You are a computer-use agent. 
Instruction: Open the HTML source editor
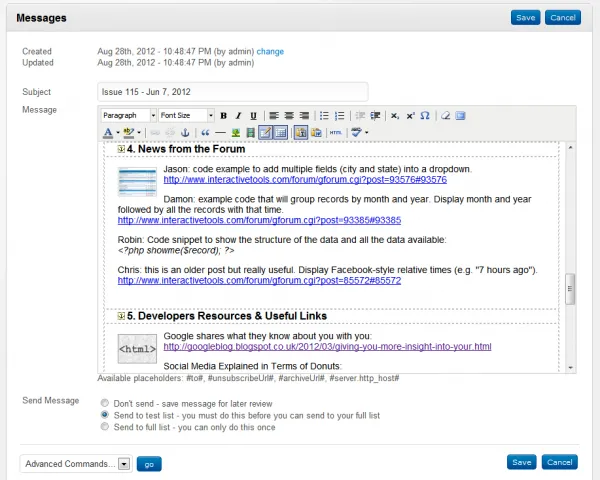coord(336,132)
